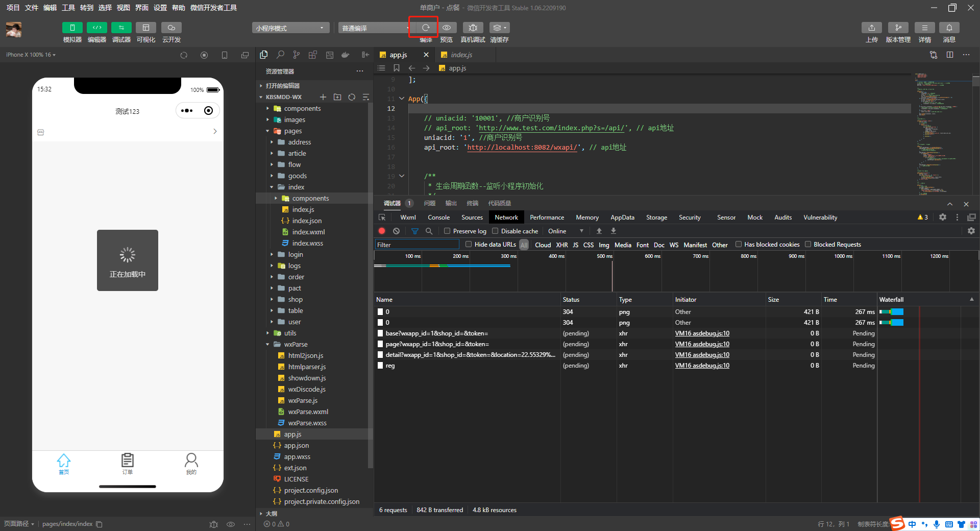980x531 pixels.
Task: Open the 详情 details panel
Action: [924, 28]
